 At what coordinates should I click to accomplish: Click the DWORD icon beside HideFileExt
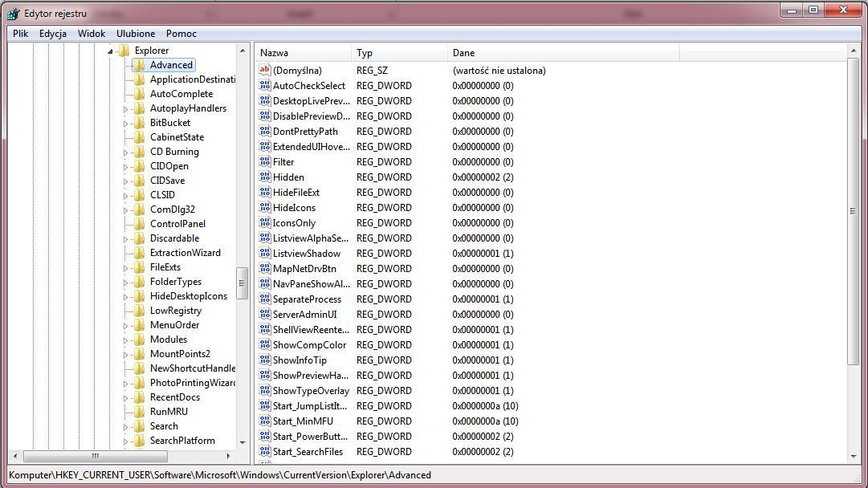click(x=265, y=192)
